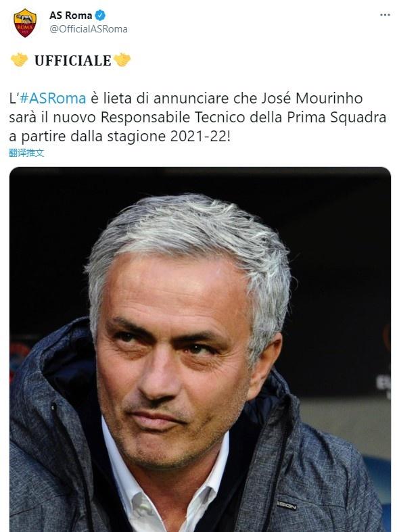Click the name José Mourinho in tweet

(312, 99)
